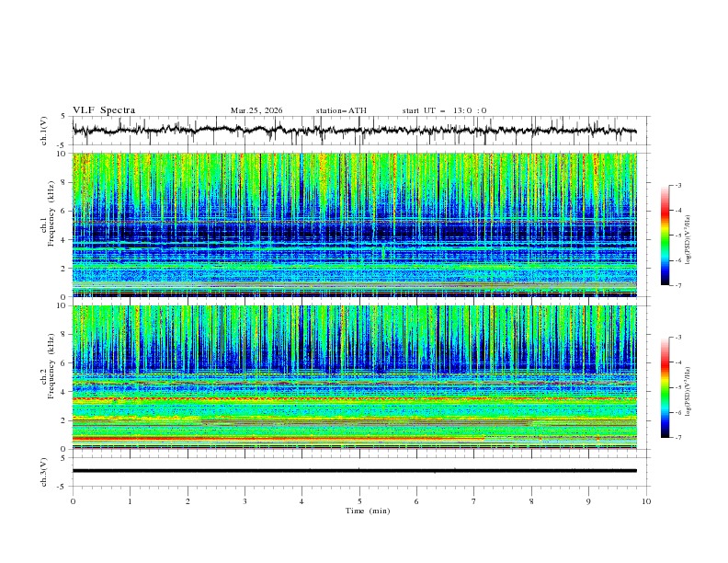728x563 pixels.
Task: Click inside the ch.1 spectrogram panel
Action: pos(354,224)
